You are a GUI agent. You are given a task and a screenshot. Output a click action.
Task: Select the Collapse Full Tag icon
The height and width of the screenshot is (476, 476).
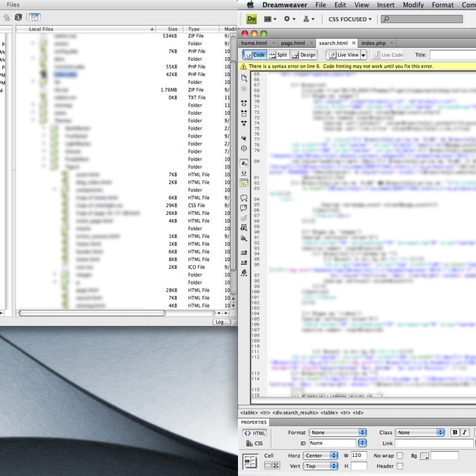(243, 104)
